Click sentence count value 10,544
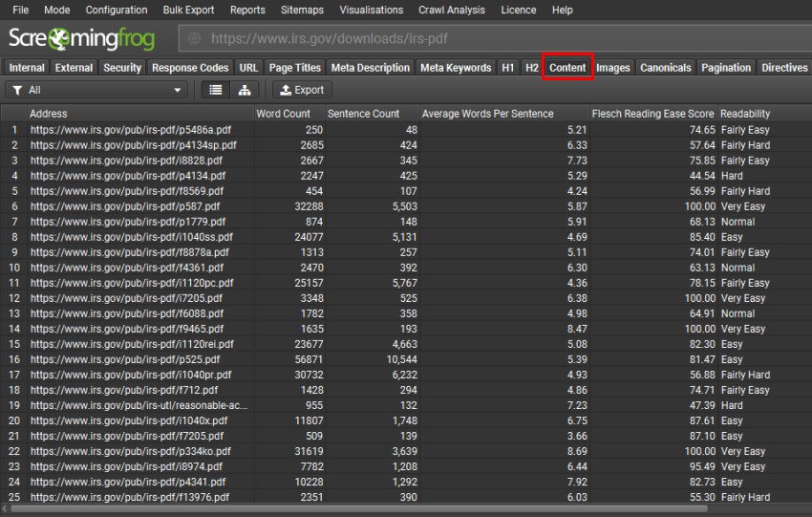The height and width of the screenshot is (517, 812). 402,359
